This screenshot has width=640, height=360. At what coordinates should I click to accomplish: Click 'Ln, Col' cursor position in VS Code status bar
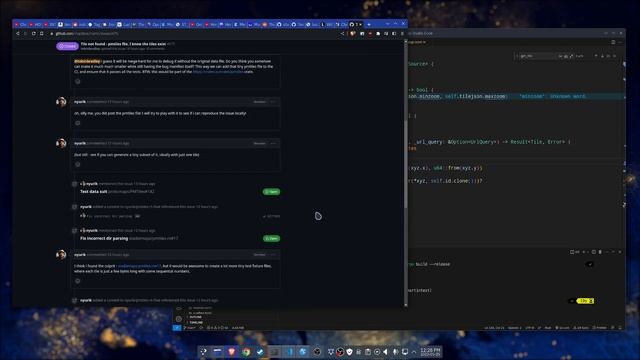click(494, 328)
